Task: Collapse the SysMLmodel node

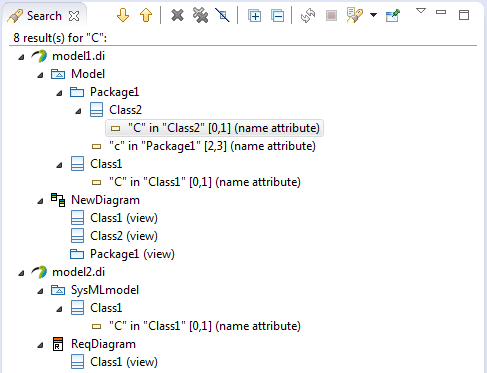Action: [x=40, y=291]
